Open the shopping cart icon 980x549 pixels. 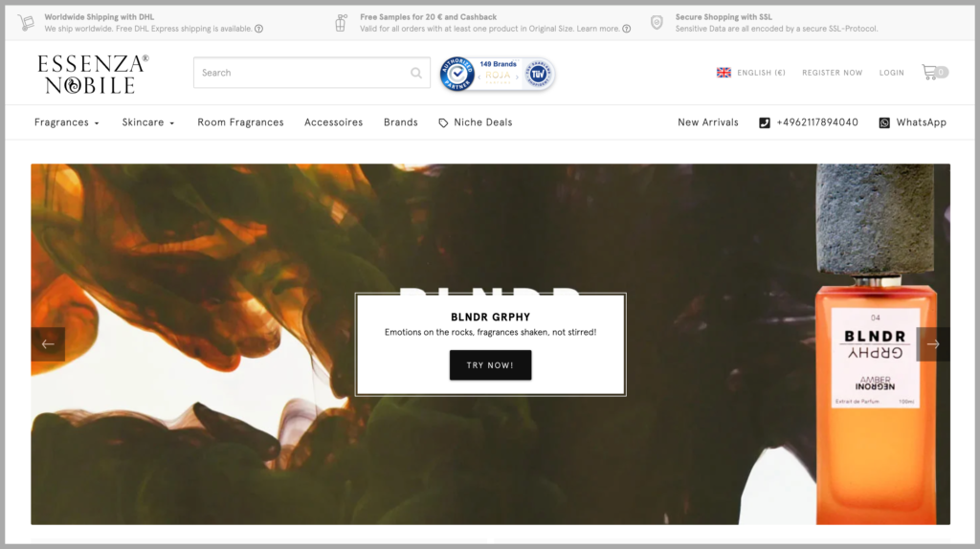(x=929, y=72)
